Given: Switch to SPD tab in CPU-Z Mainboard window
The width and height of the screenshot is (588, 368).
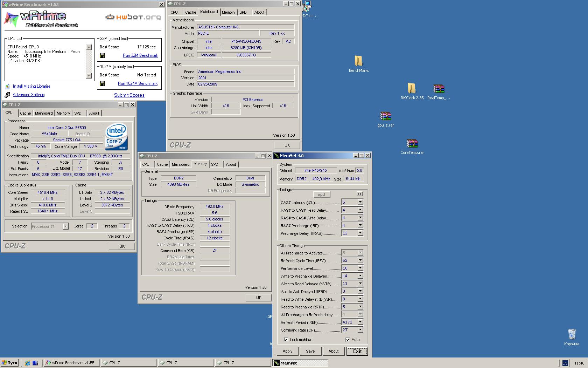Looking at the screenshot, I should (x=243, y=12).
